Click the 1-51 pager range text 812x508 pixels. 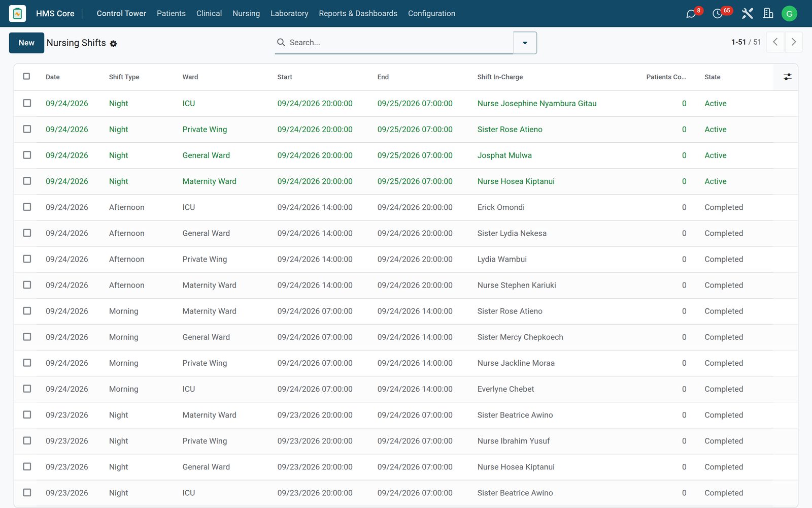pos(738,42)
